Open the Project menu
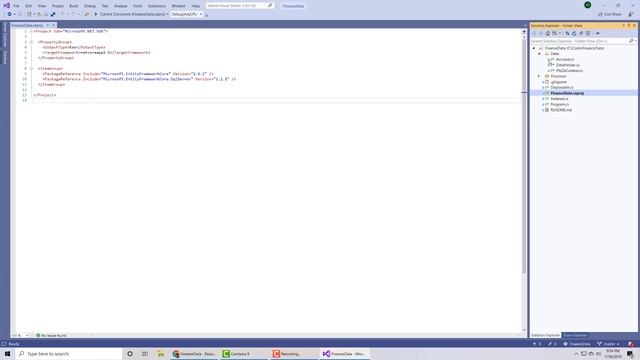Image resolution: width=640 pixels, height=360 pixels. [58, 6]
